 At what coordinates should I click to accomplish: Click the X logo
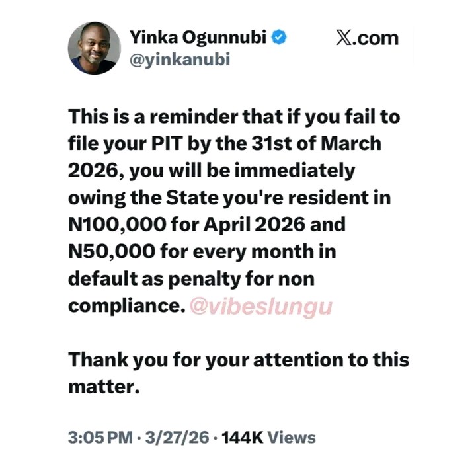pyautogui.click(x=344, y=38)
